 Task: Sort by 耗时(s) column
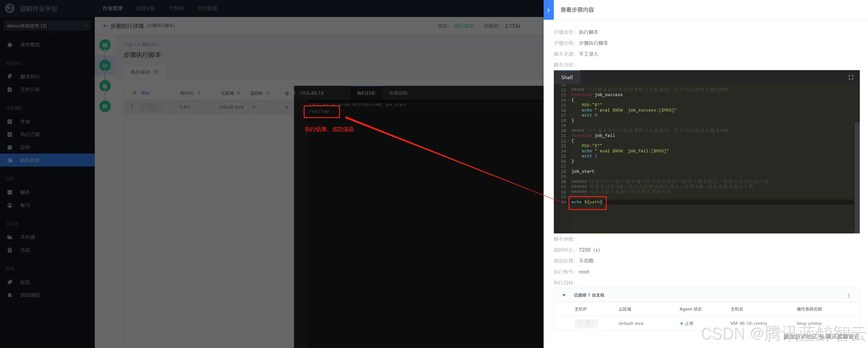pos(199,93)
